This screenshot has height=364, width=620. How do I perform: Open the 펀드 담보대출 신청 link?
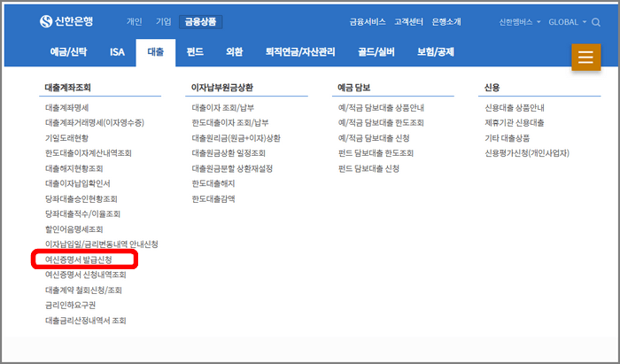point(368,169)
